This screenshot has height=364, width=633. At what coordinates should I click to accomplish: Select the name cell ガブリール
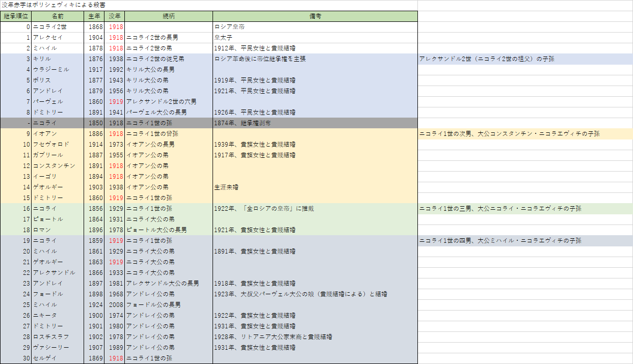click(x=58, y=155)
